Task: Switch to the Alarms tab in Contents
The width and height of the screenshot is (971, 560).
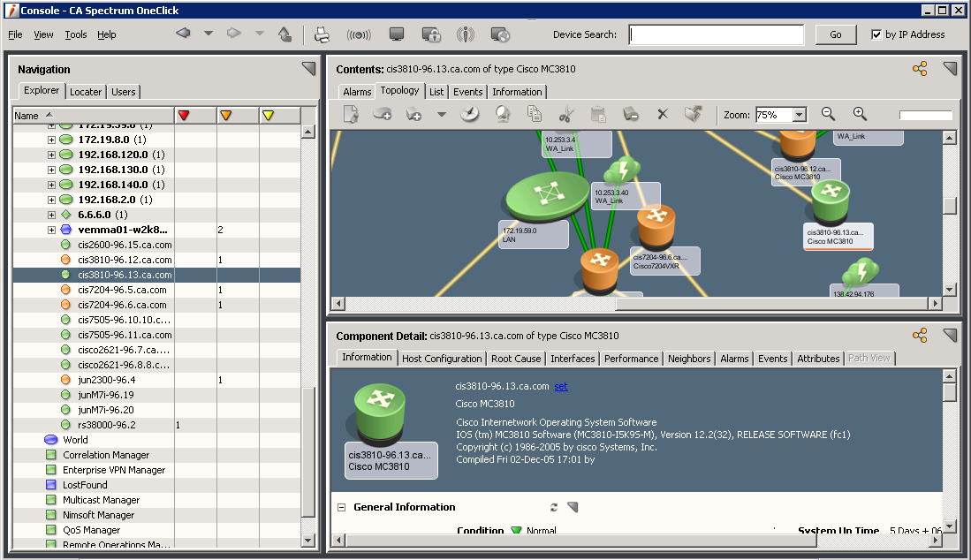Action: coord(357,92)
